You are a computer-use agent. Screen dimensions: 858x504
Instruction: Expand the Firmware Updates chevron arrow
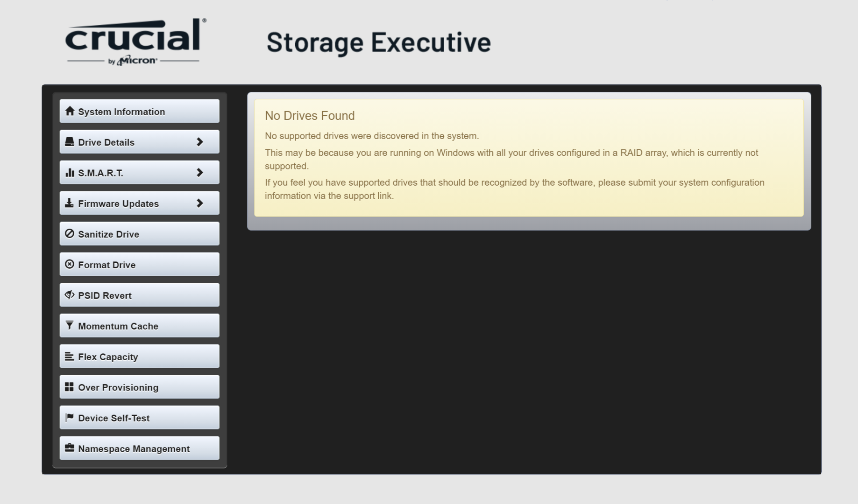(x=200, y=203)
